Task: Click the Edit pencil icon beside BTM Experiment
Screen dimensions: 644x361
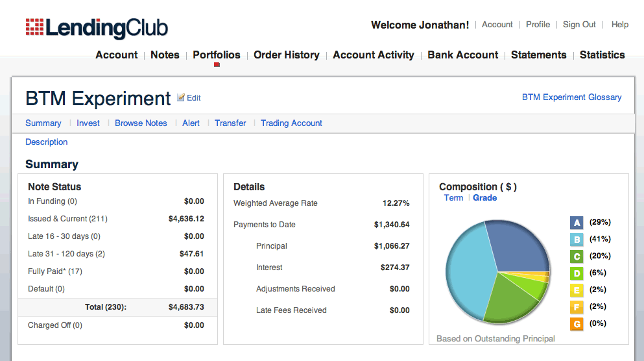Action: tap(181, 97)
